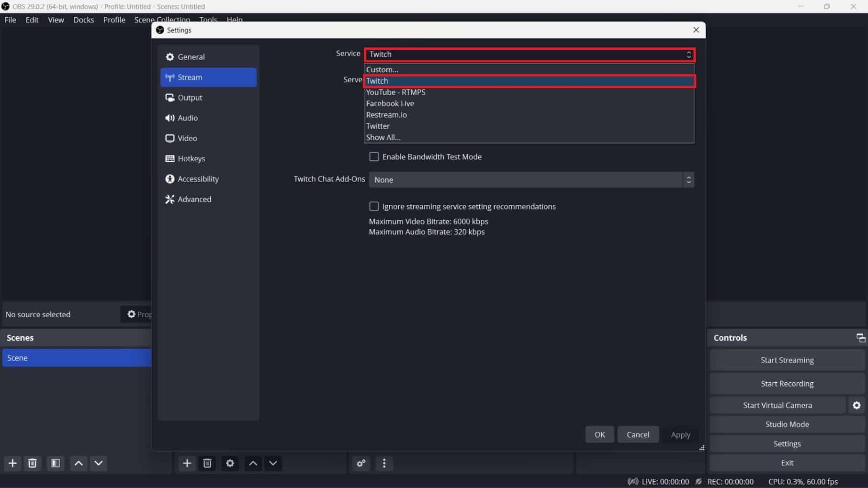Click the OBS logo in Settings title
The width and height of the screenshot is (868, 488).
click(160, 30)
